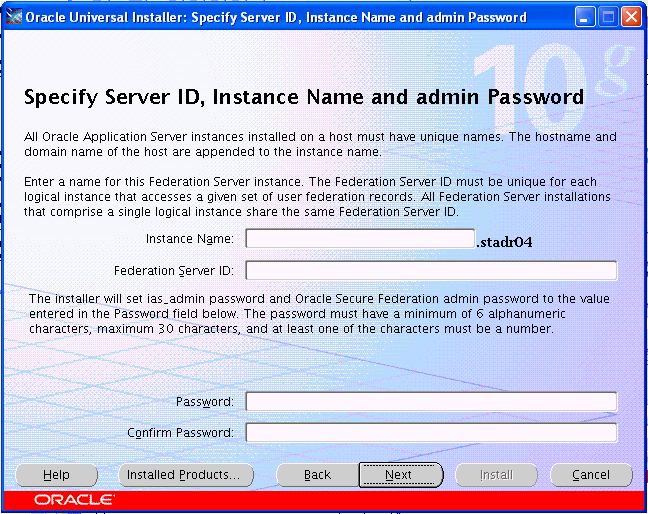Viewport: 648px width, 514px height.
Task: Click the ORACLE logo in red footer
Action: pyautogui.click(x=74, y=500)
